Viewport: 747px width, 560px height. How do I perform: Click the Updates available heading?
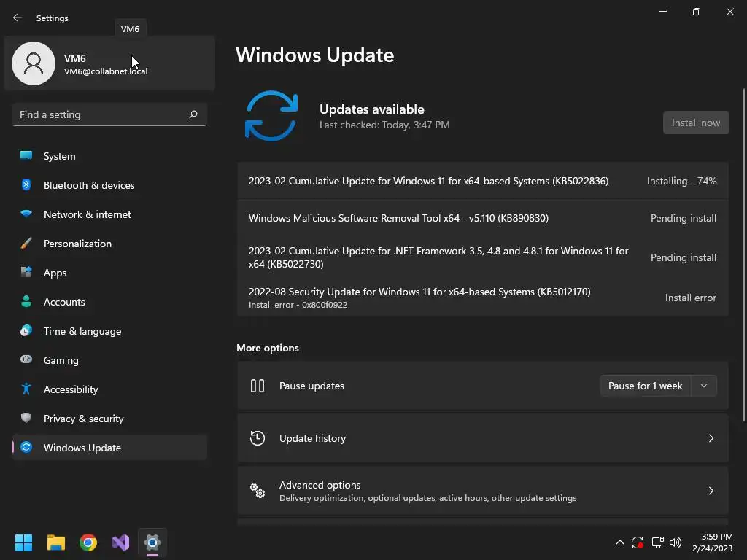371,109
